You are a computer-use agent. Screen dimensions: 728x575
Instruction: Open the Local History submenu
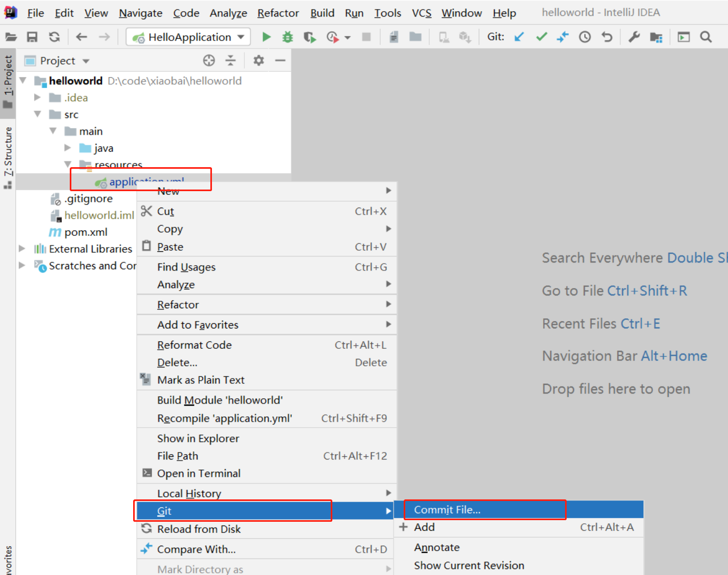point(267,494)
